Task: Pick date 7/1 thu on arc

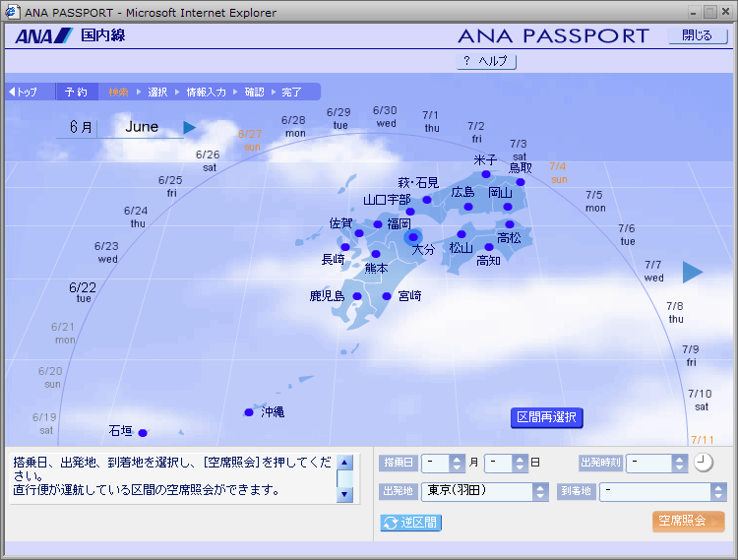Action: [x=431, y=121]
